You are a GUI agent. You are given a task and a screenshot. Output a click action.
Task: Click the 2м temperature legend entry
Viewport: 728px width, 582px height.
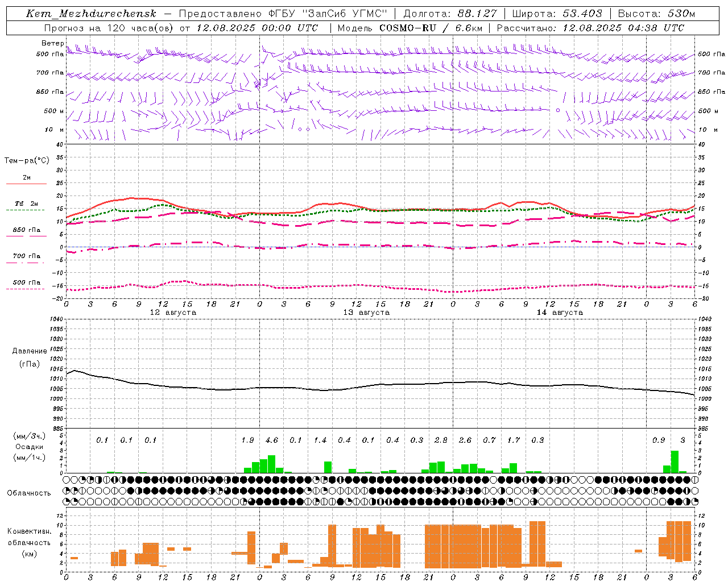coord(27,177)
